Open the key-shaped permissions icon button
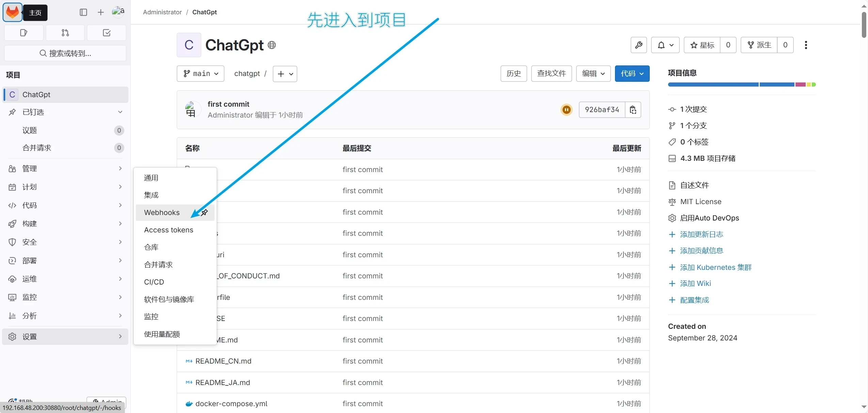The image size is (868, 413). click(638, 45)
